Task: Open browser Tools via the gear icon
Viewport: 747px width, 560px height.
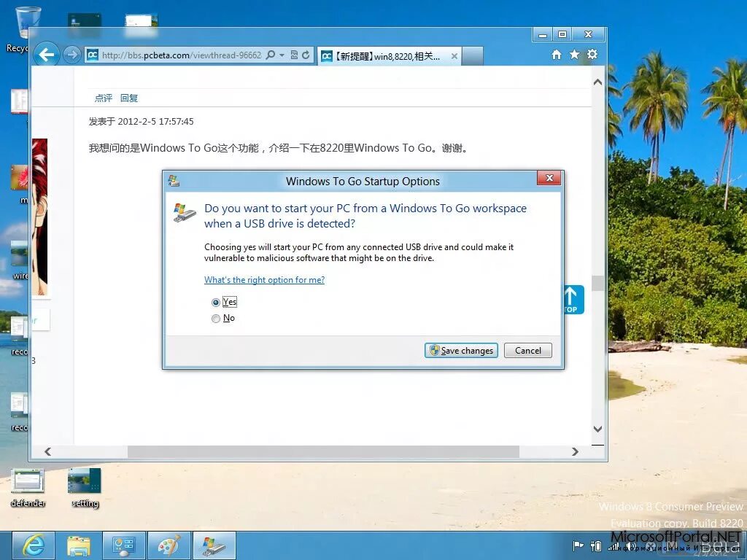Action: pyautogui.click(x=592, y=55)
